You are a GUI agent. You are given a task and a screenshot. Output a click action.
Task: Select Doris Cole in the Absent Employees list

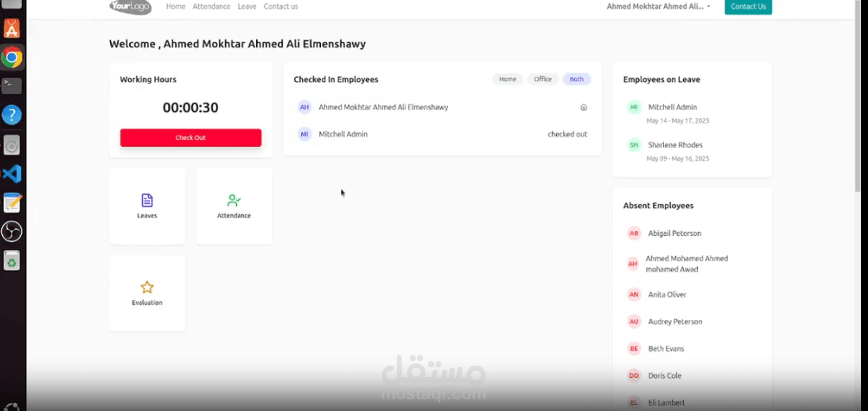(x=665, y=376)
